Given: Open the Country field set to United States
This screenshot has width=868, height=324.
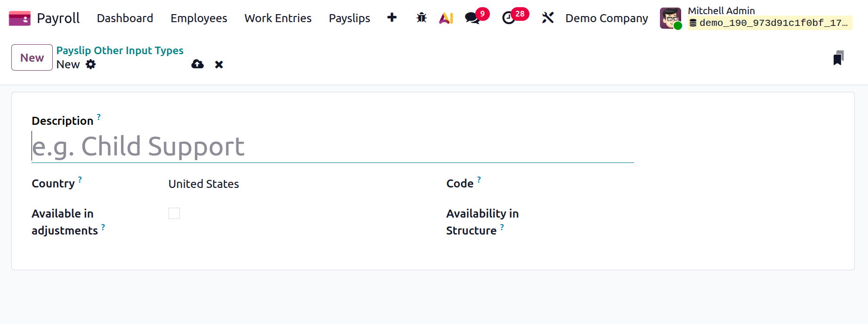Looking at the screenshot, I should coord(282,184).
